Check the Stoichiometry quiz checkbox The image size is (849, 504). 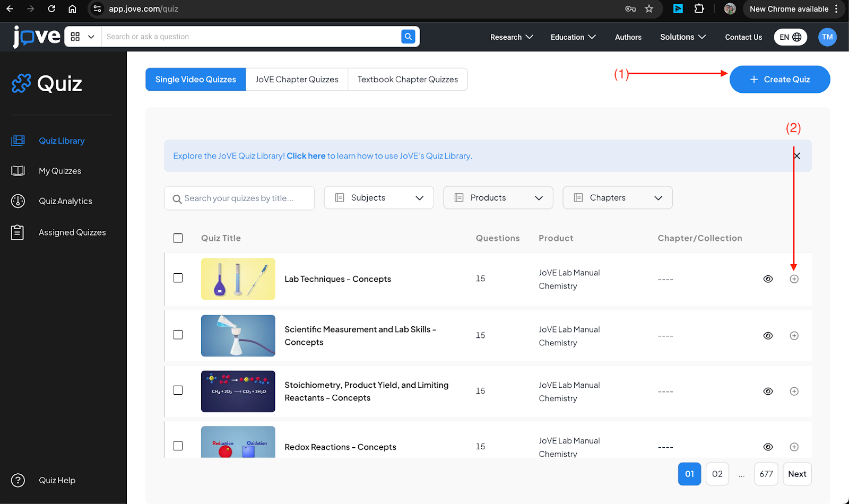click(178, 390)
